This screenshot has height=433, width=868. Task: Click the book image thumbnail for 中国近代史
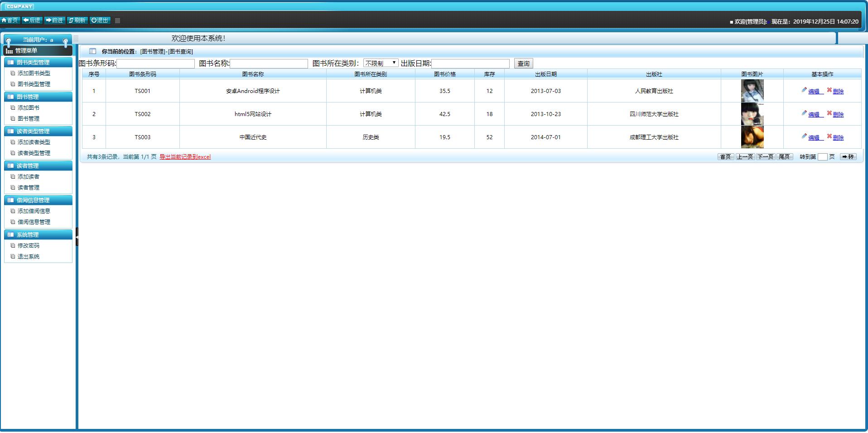coord(752,137)
